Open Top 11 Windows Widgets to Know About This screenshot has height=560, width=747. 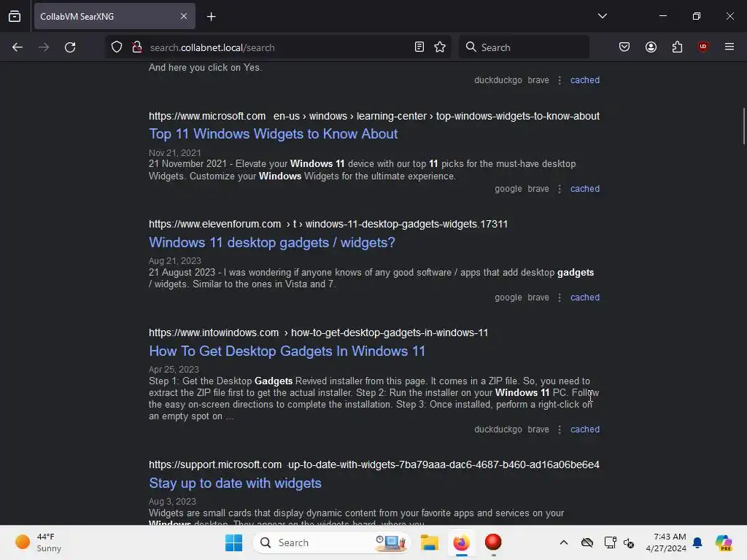[273, 134]
